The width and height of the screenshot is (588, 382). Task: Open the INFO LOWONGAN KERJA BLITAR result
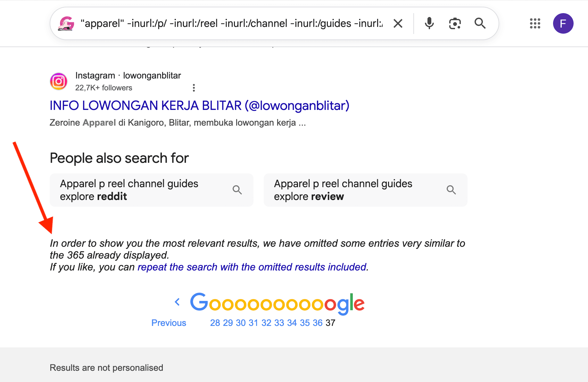click(199, 105)
